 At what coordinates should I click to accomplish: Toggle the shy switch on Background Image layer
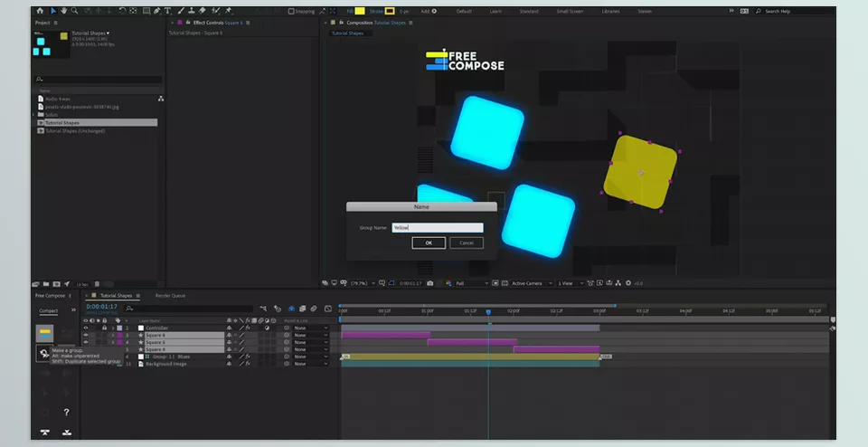point(229,364)
